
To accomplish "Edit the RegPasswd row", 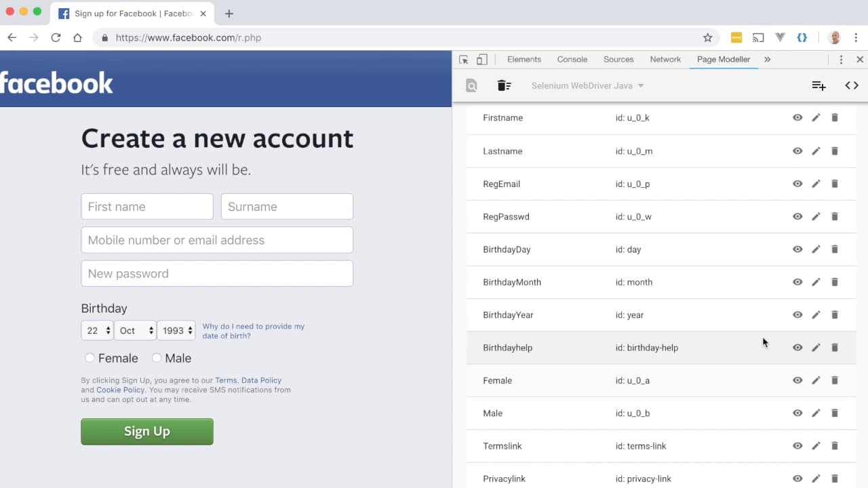I will pyautogui.click(x=816, y=216).
